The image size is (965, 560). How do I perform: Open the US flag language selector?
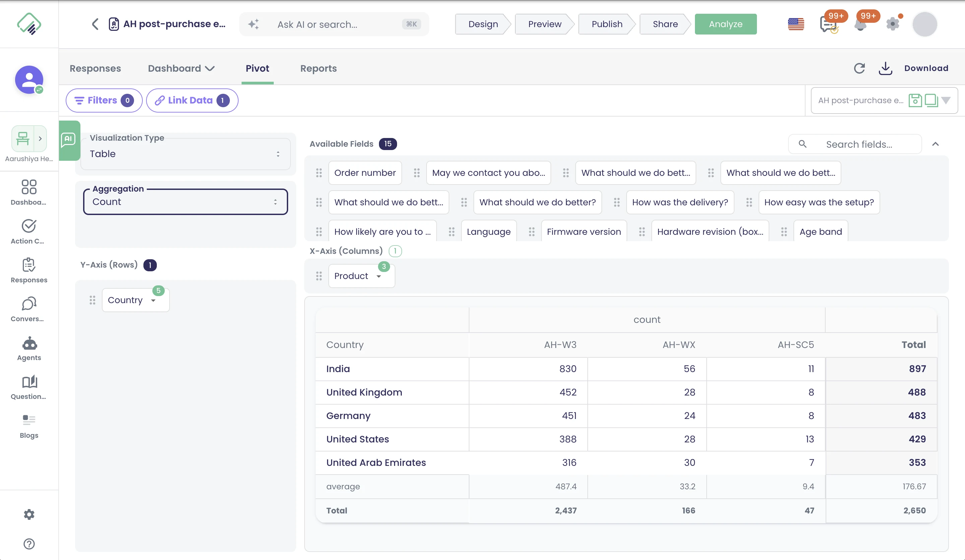(796, 24)
